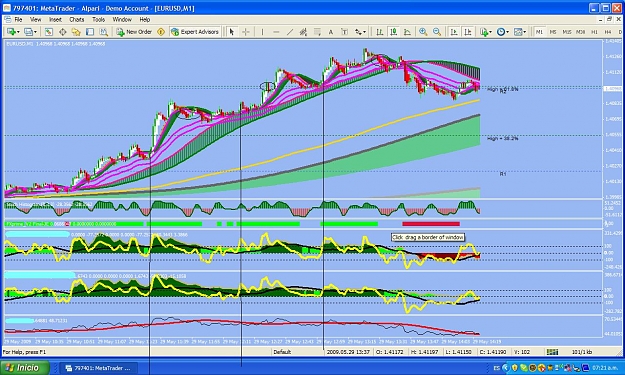This screenshot has height=375, width=625.
Task: Select the Text tool letter A
Action: [330, 32]
